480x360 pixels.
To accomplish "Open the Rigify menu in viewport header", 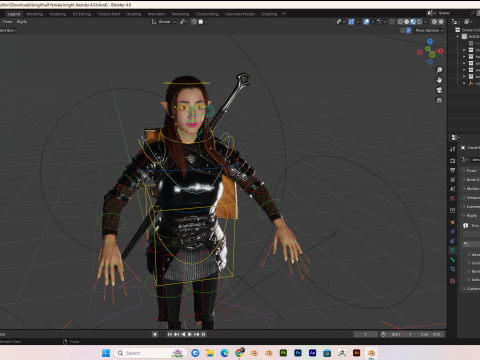I will [22, 22].
